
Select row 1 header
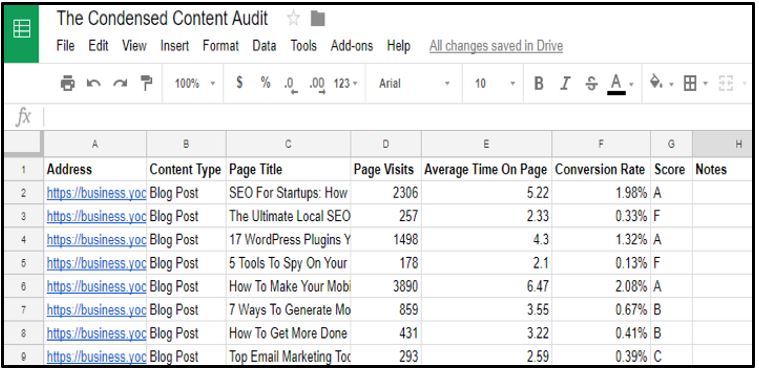(24, 170)
